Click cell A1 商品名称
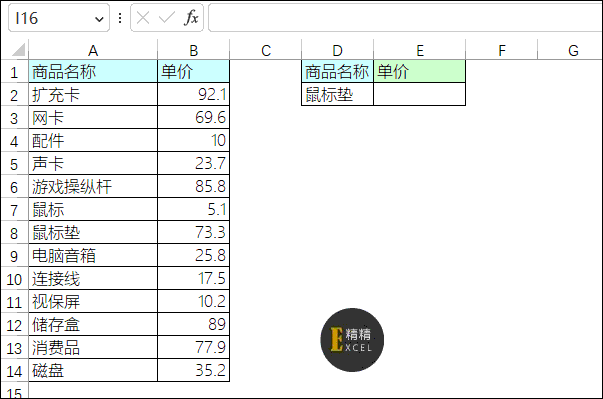This screenshot has width=603, height=399. pyautogui.click(x=93, y=71)
